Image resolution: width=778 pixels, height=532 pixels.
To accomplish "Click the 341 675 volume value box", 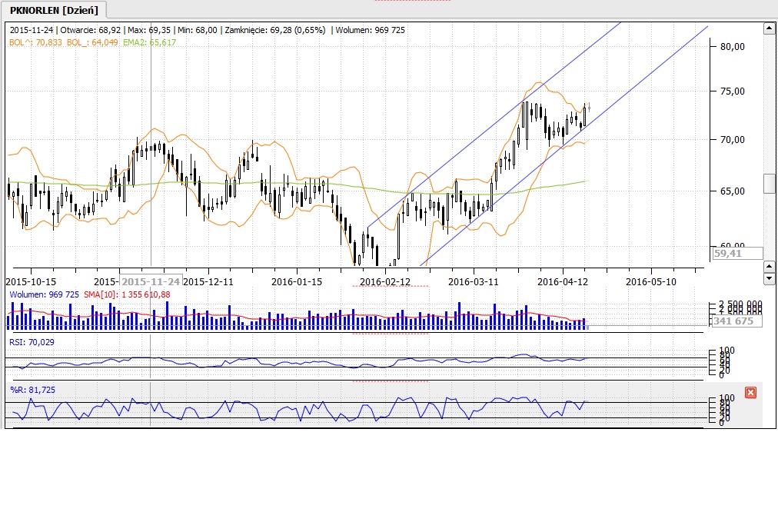I will 736,321.
